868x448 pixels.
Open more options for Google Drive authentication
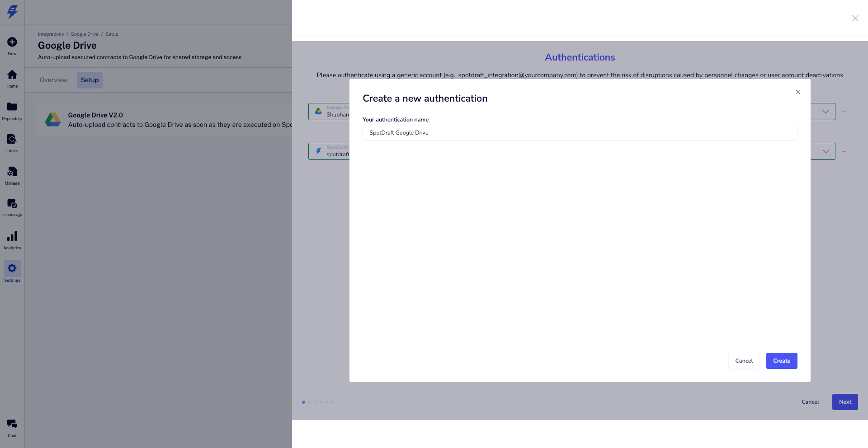(845, 112)
